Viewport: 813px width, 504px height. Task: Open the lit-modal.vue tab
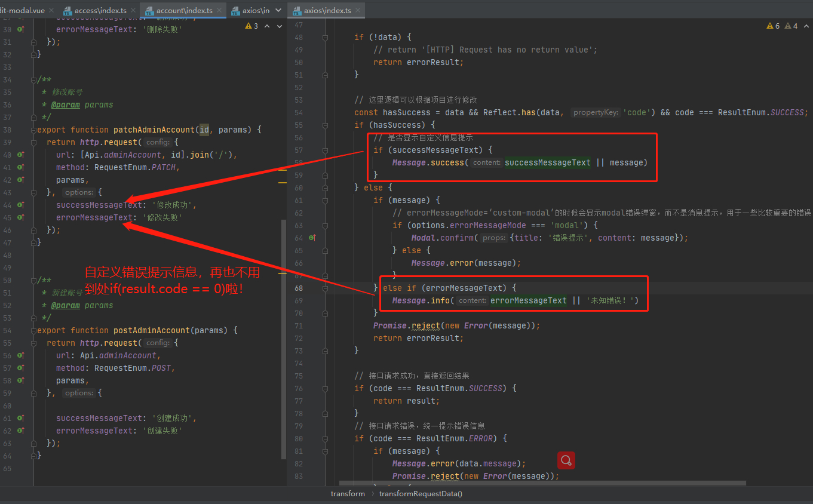[x=23, y=11]
